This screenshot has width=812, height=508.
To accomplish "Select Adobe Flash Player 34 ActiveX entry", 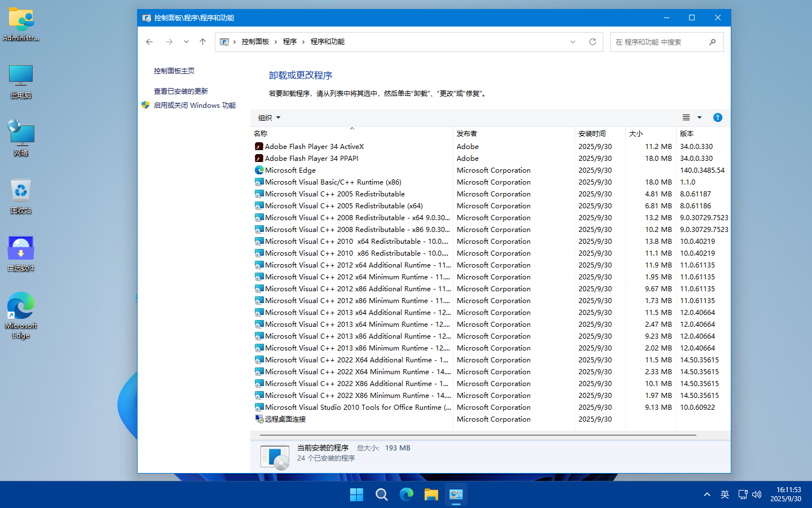I will click(x=314, y=147).
